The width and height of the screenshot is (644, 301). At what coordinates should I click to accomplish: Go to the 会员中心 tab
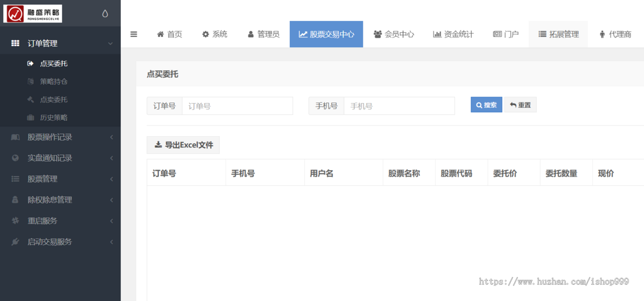click(x=394, y=34)
